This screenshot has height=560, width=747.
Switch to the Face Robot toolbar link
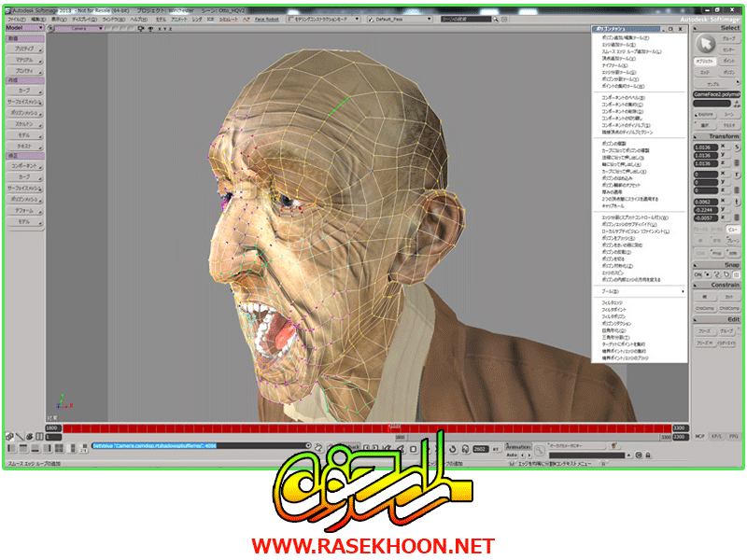tap(266, 20)
